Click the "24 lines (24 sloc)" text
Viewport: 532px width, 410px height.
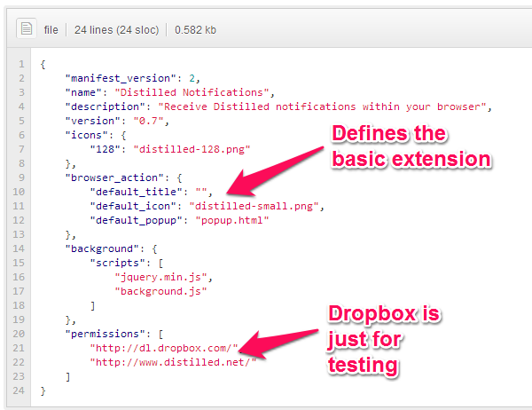point(116,29)
